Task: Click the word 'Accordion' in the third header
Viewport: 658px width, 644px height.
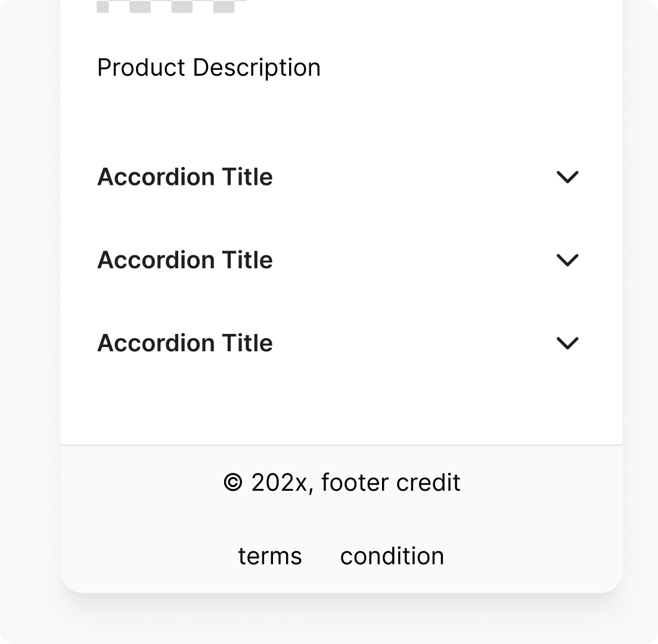Action: [156, 343]
